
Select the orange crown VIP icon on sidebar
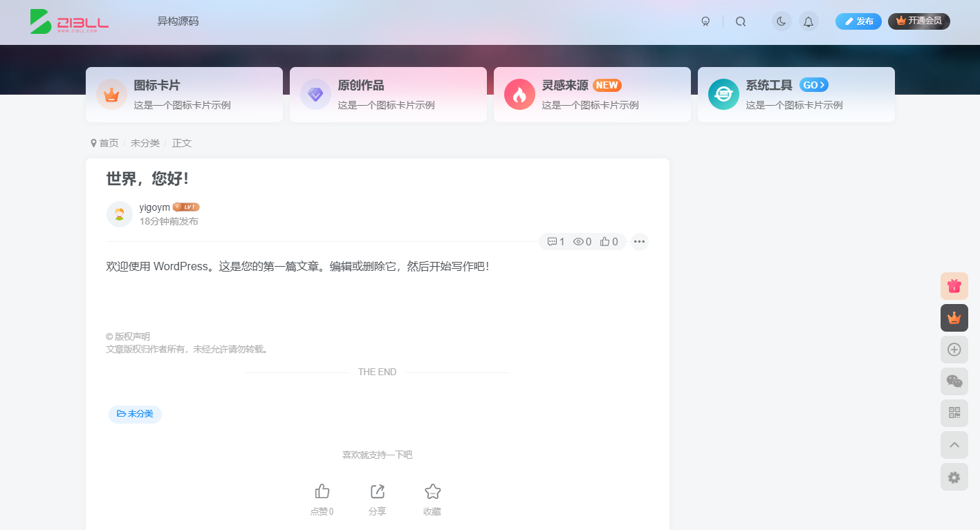click(954, 318)
